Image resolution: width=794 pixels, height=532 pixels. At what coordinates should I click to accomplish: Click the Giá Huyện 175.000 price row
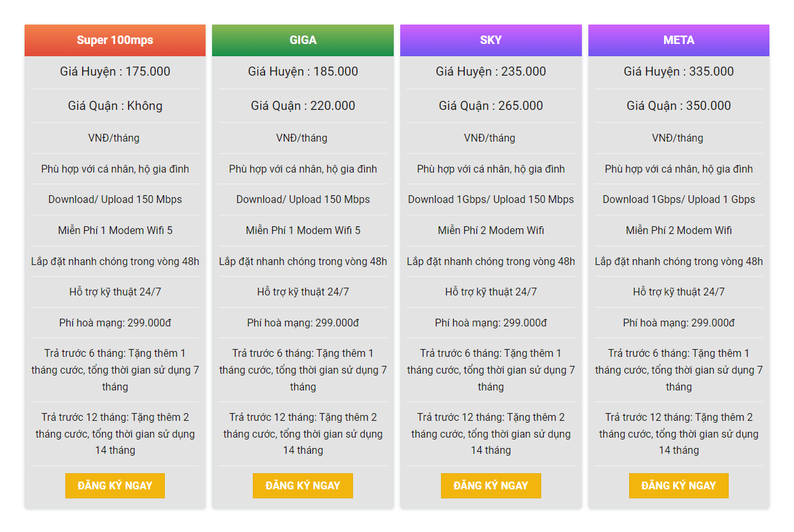[x=114, y=71]
